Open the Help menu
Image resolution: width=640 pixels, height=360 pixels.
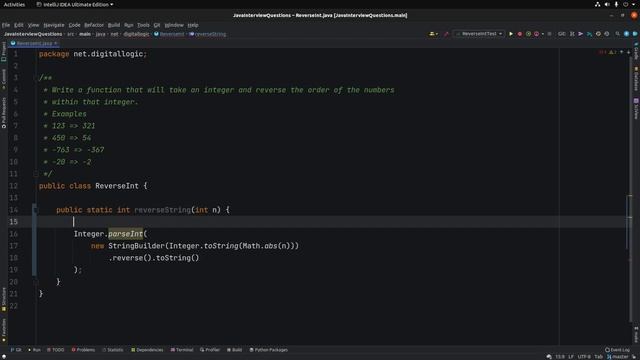pyautogui.click(x=193, y=25)
